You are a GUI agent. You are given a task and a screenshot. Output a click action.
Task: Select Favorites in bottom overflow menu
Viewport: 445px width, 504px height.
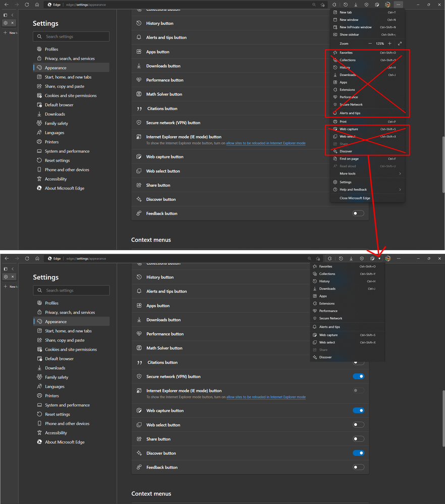click(x=347, y=266)
